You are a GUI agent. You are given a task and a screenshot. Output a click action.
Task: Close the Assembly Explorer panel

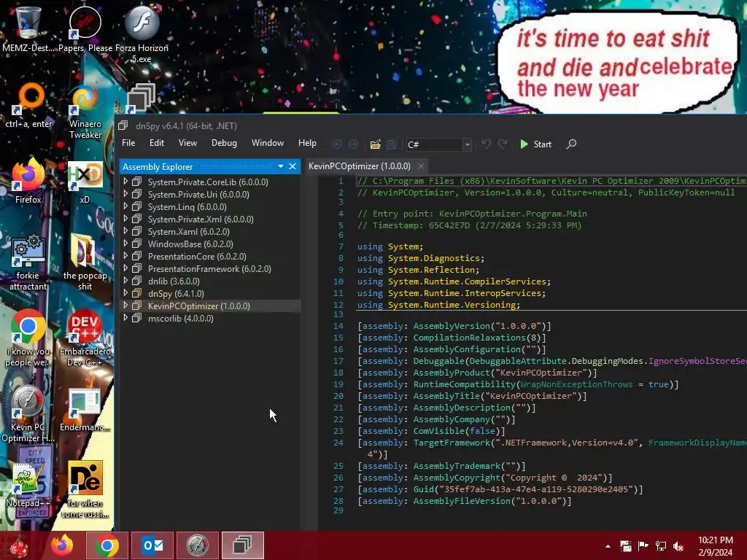pyautogui.click(x=293, y=166)
